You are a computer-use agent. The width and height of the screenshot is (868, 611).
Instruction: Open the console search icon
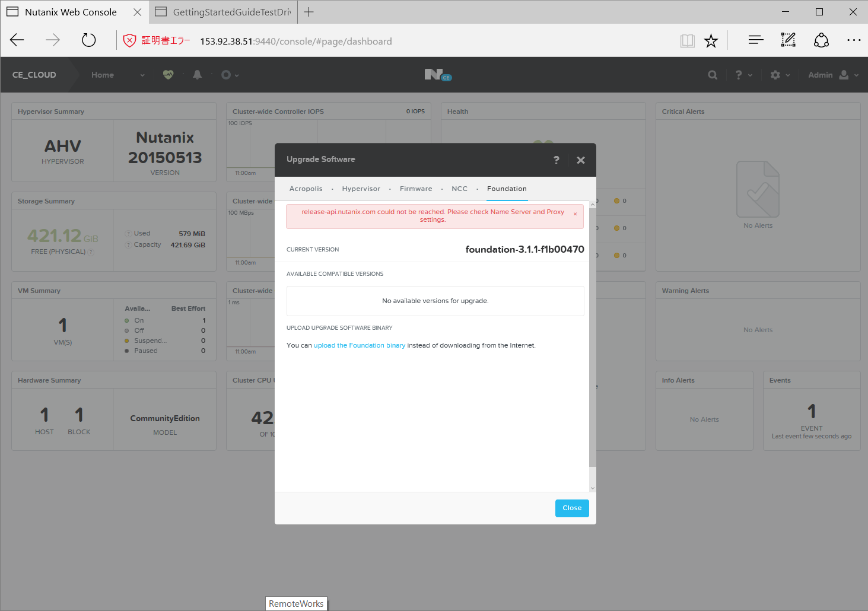coord(713,75)
